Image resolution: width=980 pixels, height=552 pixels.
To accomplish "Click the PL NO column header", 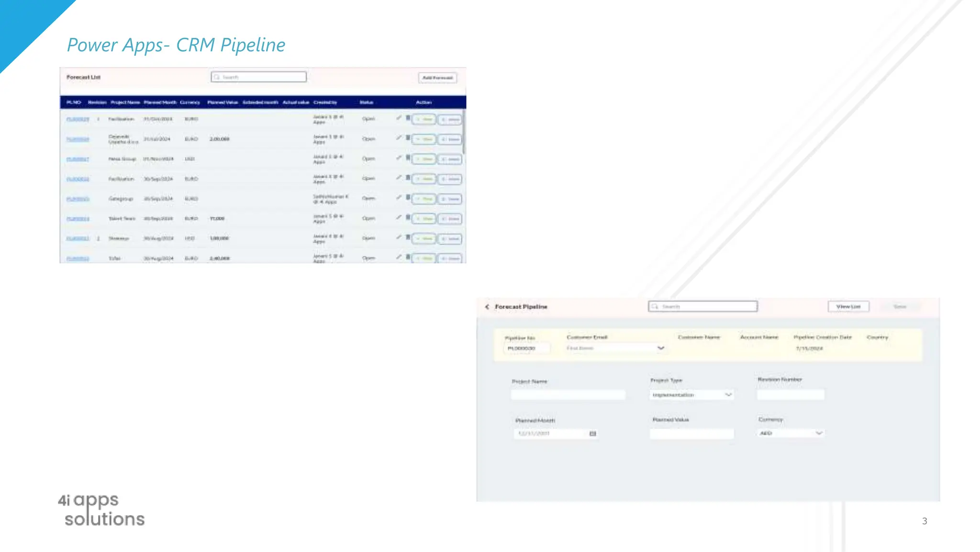I will [74, 102].
